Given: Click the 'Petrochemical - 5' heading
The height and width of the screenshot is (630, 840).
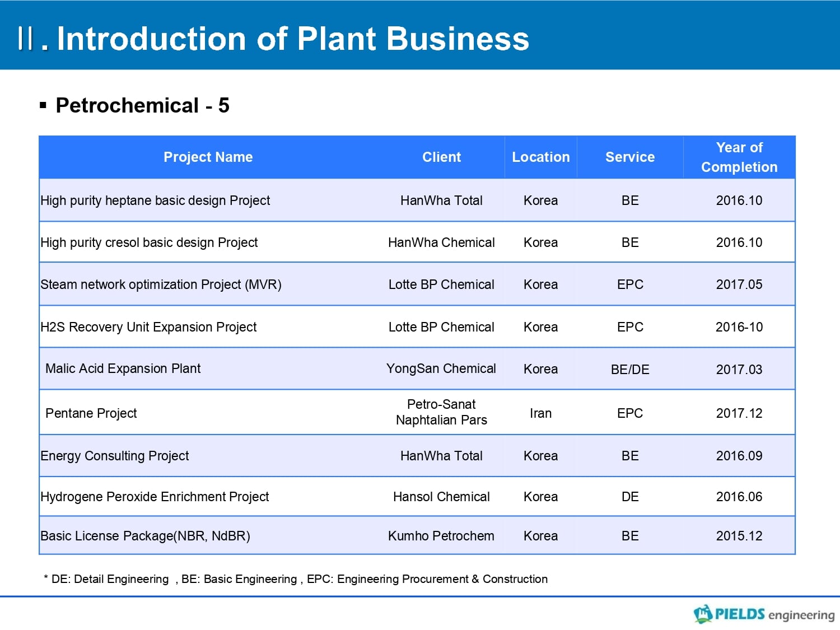Looking at the screenshot, I should (x=142, y=105).
